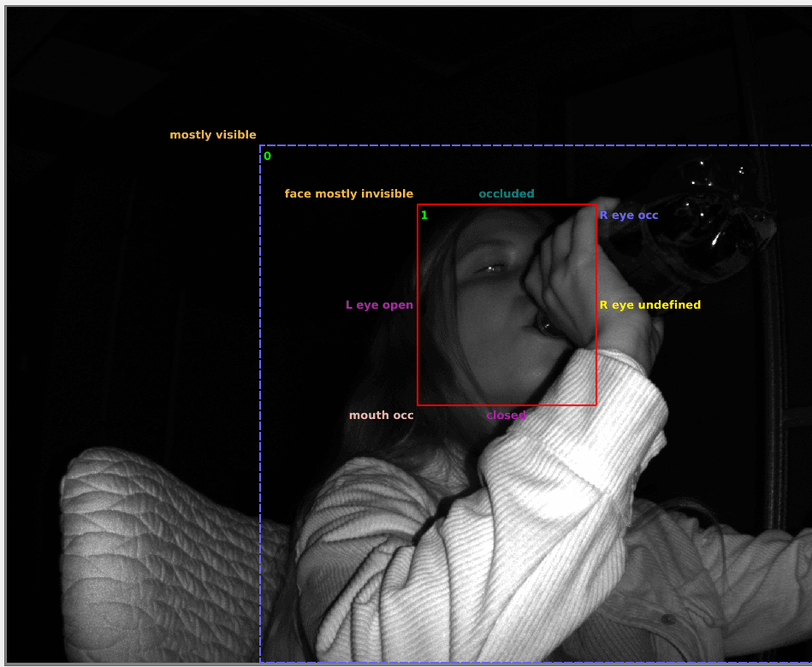Select the 'R eye undefined' label
The image size is (812, 667).
650,304
